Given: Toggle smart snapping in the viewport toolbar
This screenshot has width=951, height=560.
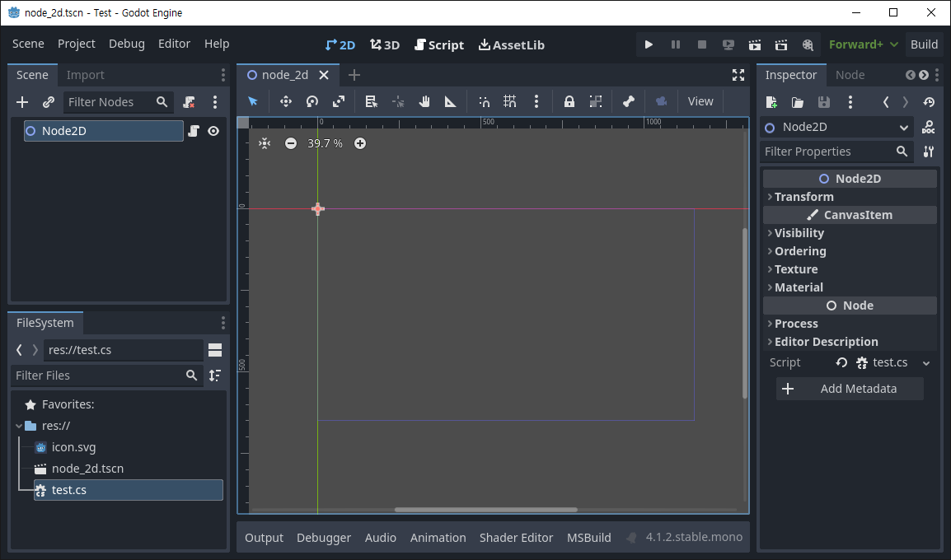Looking at the screenshot, I should (x=484, y=101).
